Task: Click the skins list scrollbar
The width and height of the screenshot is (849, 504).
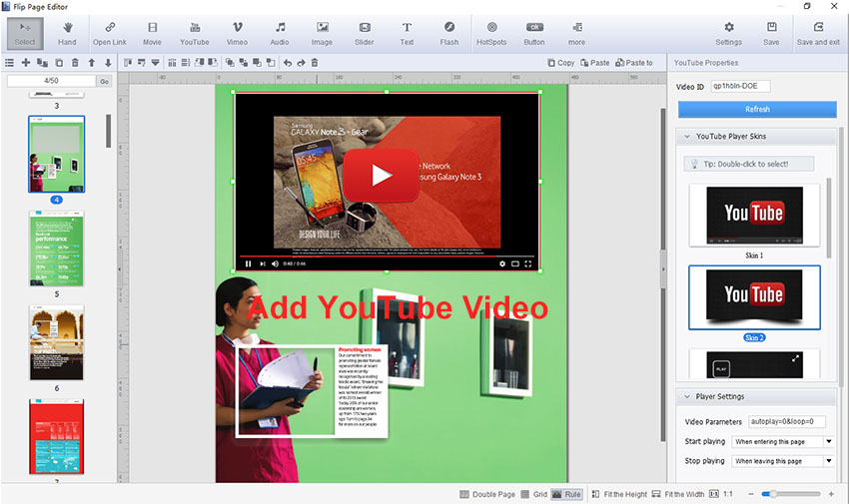Action: [829, 218]
